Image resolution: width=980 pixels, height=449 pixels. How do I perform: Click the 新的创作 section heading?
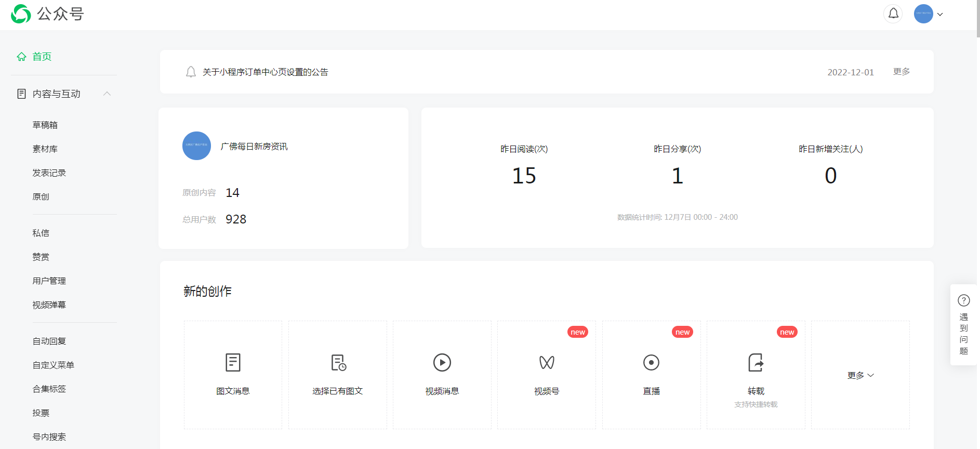(207, 291)
